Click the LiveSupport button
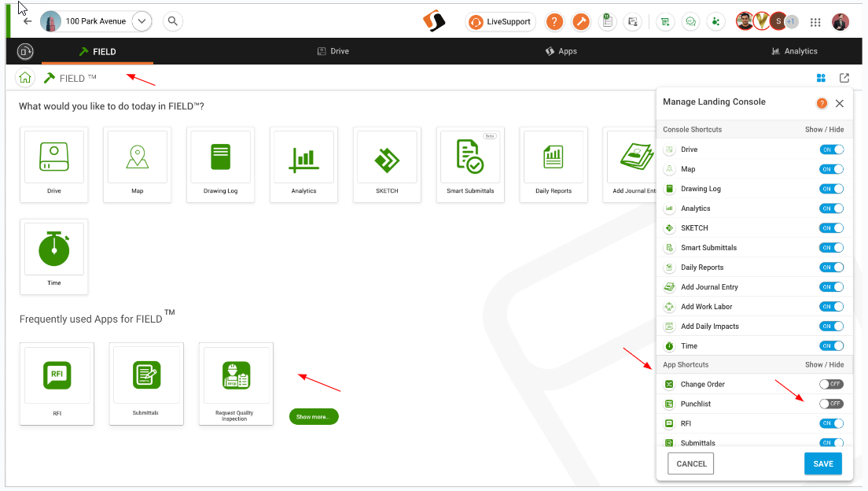The height and width of the screenshot is (491, 868). pos(501,21)
